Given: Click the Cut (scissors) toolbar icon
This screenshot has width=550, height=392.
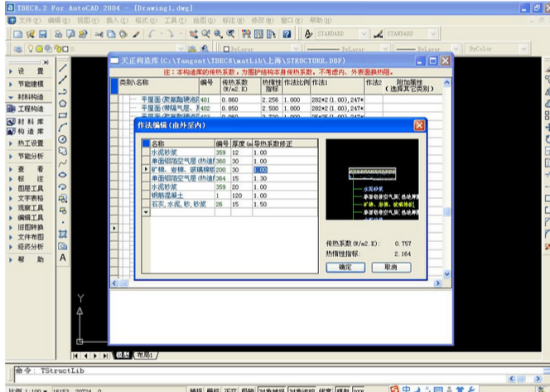Looking at the screenshot, I should click(x=99, y=34).
